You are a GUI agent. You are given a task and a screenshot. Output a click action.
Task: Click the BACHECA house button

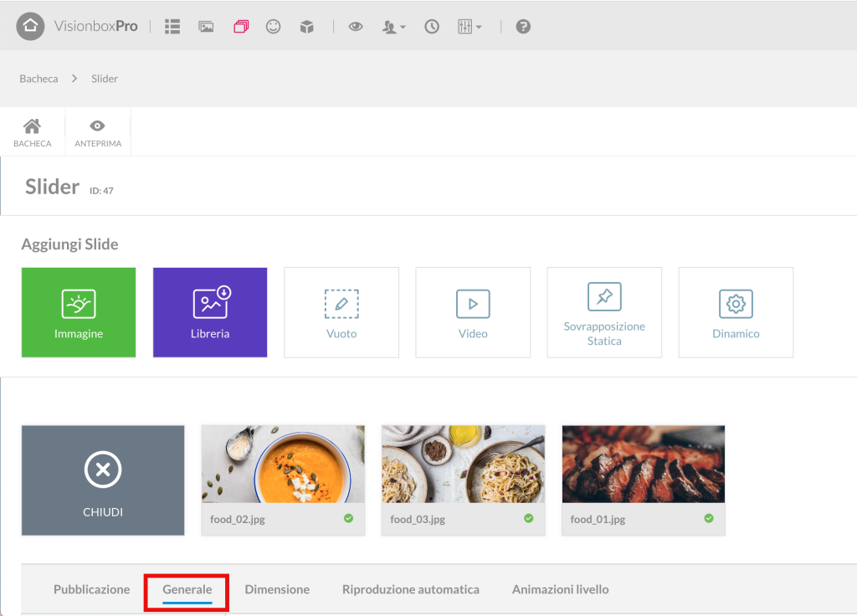click(x=33, y=132)
